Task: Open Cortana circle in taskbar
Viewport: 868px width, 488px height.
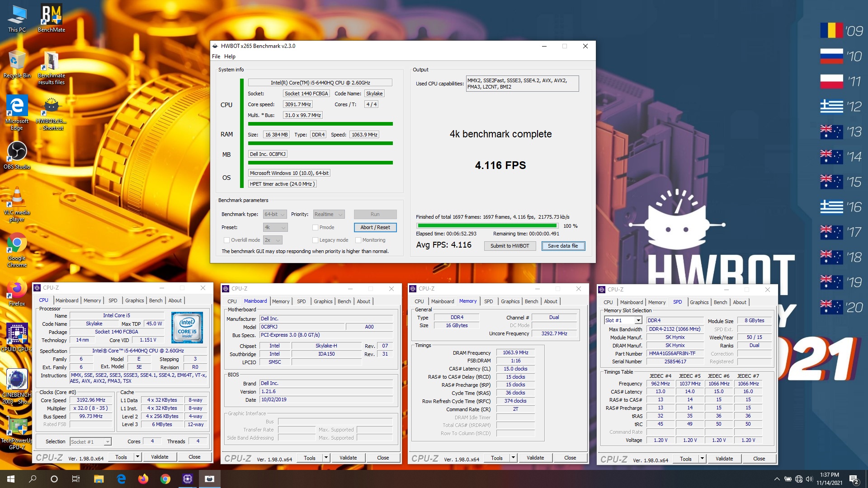Action: point(54,479)
